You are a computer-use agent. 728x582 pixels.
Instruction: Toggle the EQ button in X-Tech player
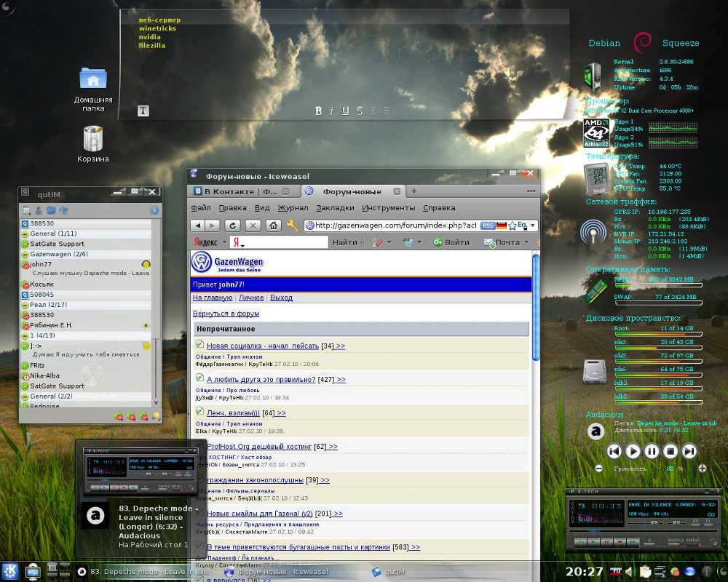click(697, 522)
